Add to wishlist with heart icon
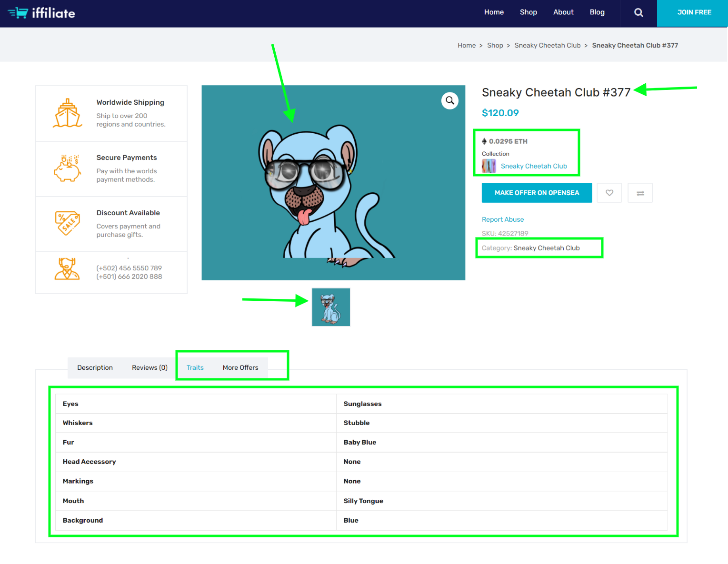The image size is (728, 564). click(x=609, y=193)
